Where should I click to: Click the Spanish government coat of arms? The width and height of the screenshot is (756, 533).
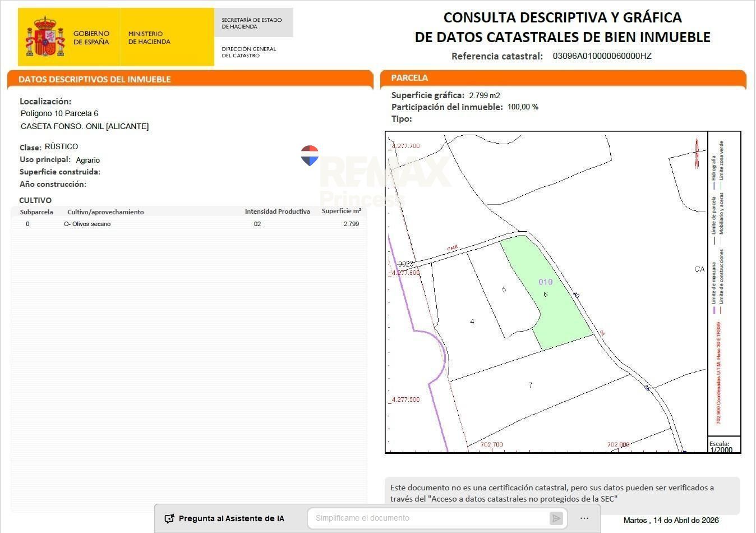pyautogui.click(x=45, y=37)
